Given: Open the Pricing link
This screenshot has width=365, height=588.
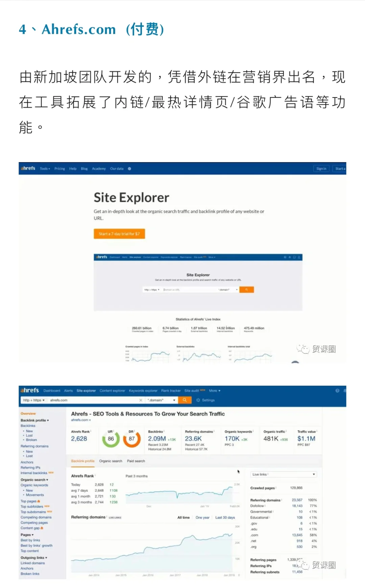Looking at the screenshot, I should pos(59,169).
